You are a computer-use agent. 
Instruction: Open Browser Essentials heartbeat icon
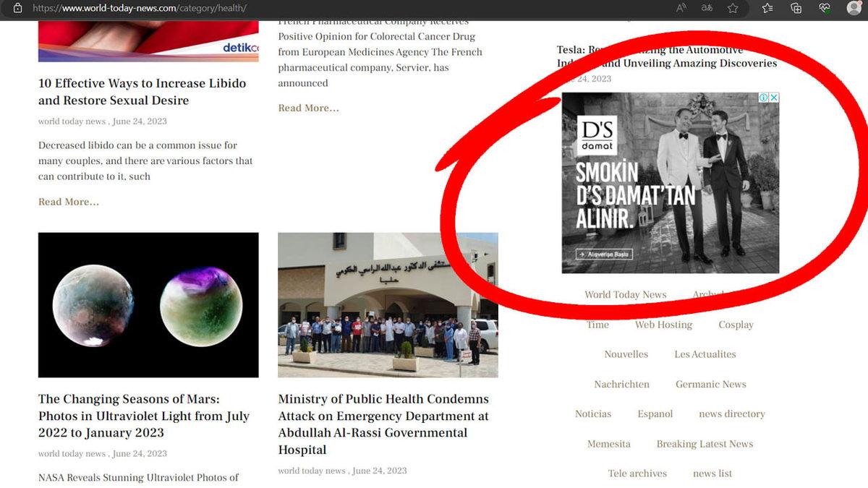point(825,8)
